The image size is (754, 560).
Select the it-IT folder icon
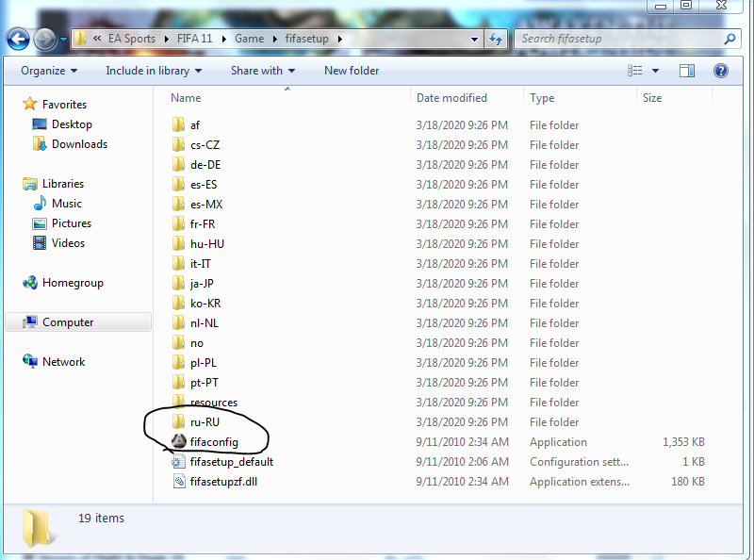click(x=178, y=263)
